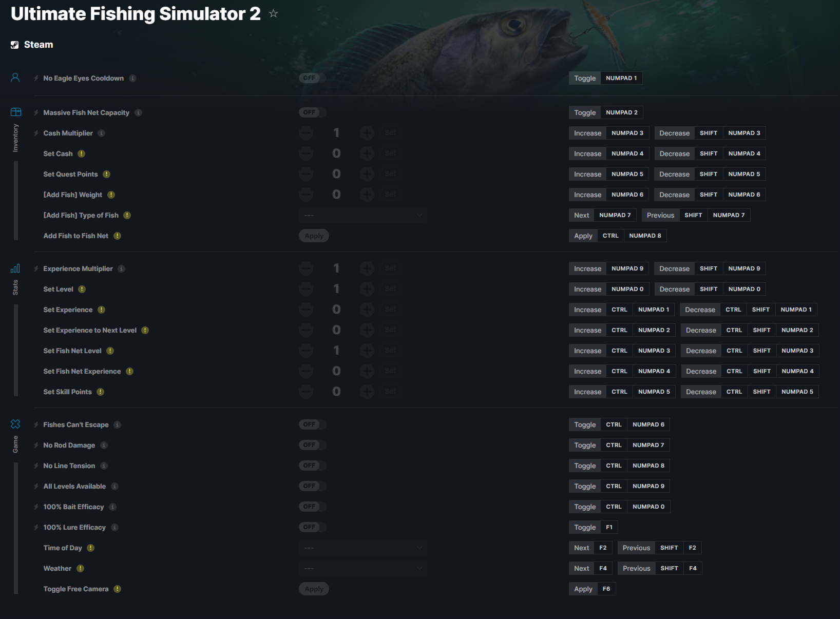Click the Set Cash value field
The width and height of the screenshot is (840, 619).
pyautogui.click(x=336, y=153)
